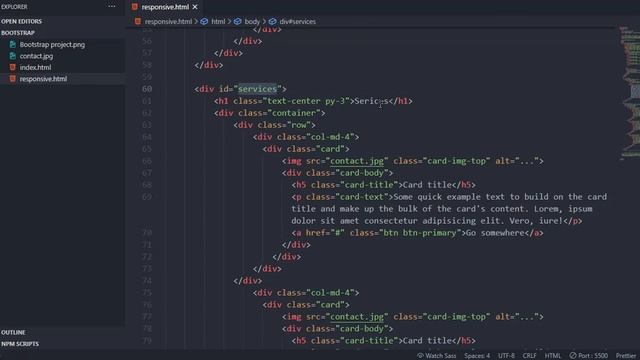The image size is (640, 360).
Task: Click 'container' class value on line 62
Action: (294, 113)
